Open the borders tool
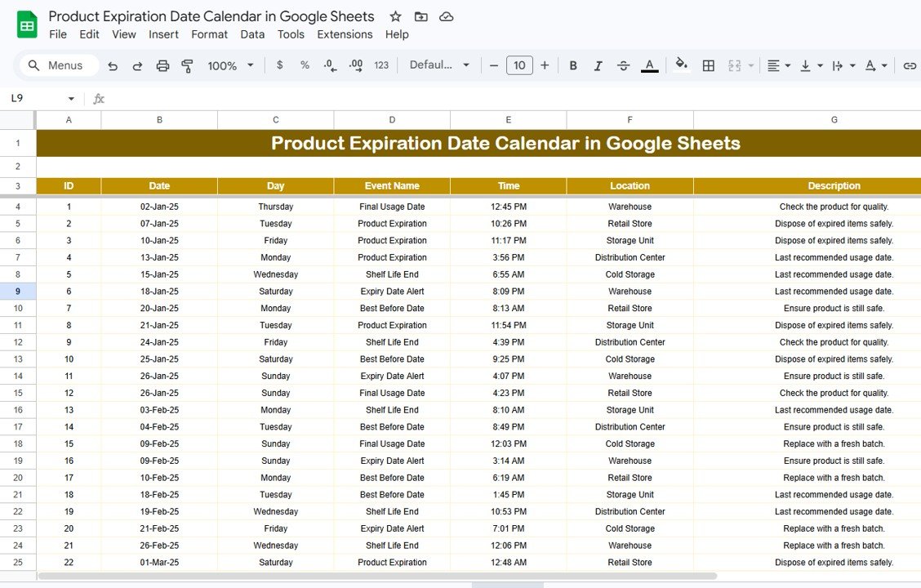 pyautogui.click(x=709, y=66)
